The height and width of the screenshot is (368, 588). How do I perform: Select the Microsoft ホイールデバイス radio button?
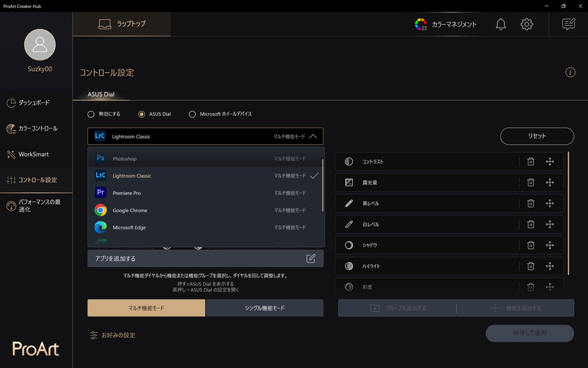click(x=192, y=114)
